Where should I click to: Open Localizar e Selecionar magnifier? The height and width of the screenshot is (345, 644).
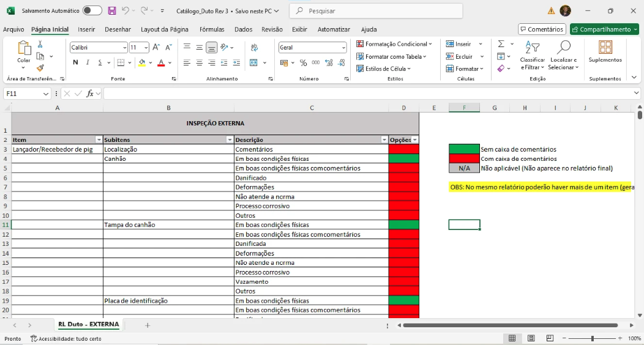coord(563,55)
